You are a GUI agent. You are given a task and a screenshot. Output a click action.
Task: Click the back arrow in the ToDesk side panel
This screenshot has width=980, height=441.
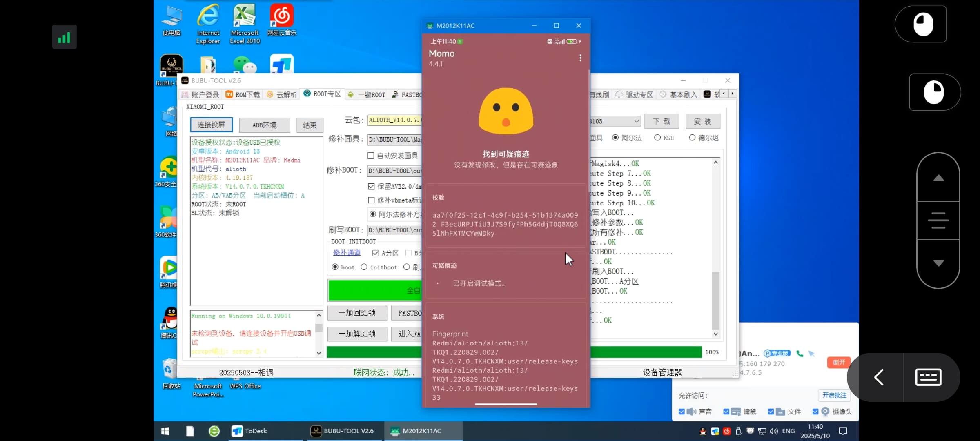point(879,377)
